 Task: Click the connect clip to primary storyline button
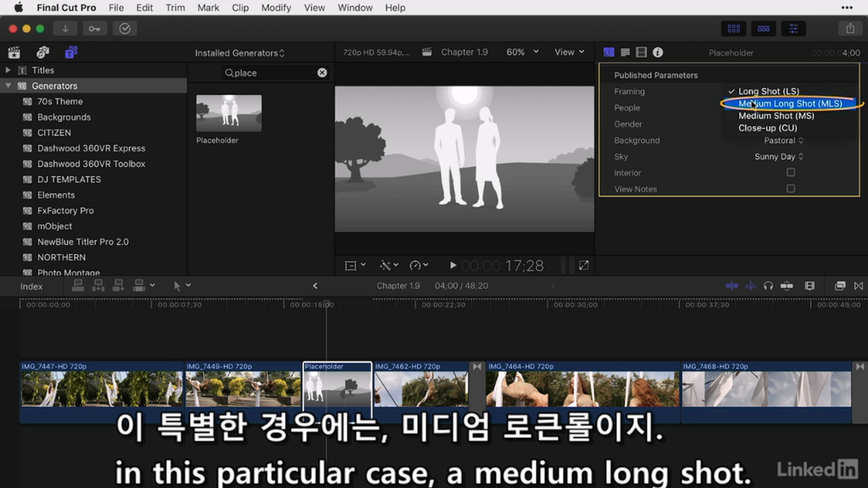[78, 286]
